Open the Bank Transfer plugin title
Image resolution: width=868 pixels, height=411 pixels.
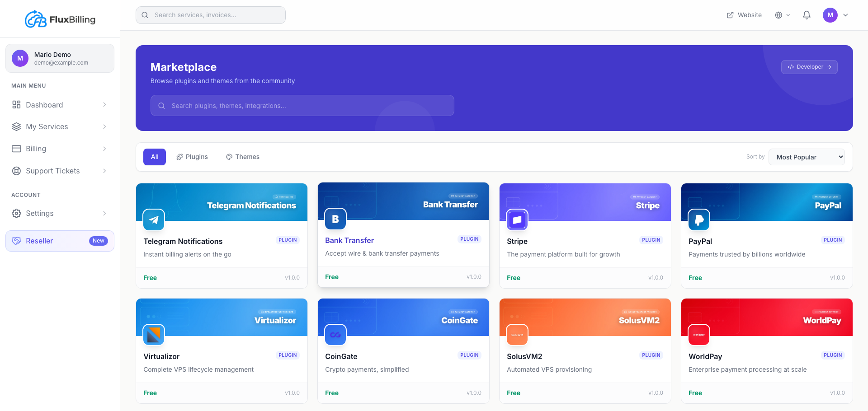point(349,240)
